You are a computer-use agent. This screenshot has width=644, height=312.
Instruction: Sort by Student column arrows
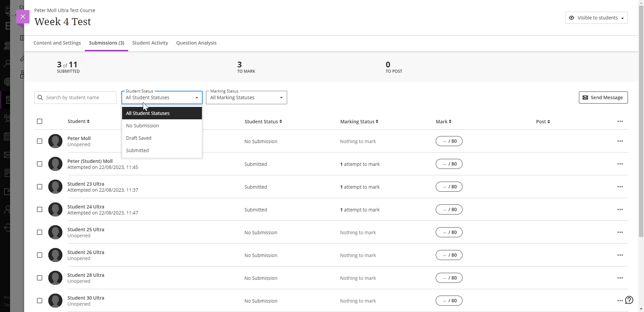pyautogui.click(x=88, y=121)
